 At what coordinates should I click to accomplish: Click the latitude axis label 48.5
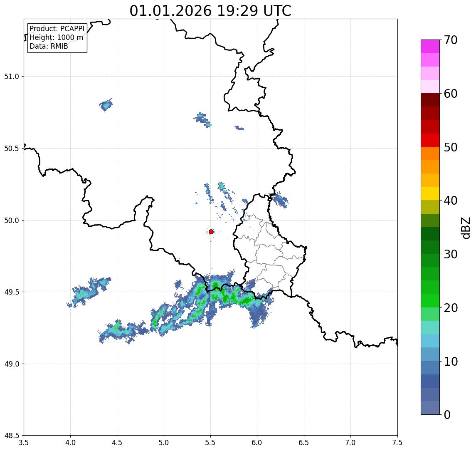tap(12, 436)
